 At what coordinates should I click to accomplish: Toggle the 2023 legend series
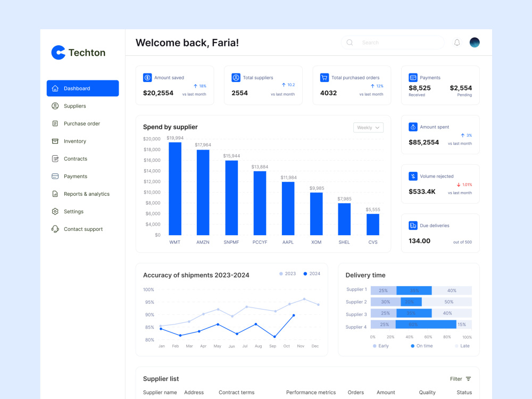(287, 273)
